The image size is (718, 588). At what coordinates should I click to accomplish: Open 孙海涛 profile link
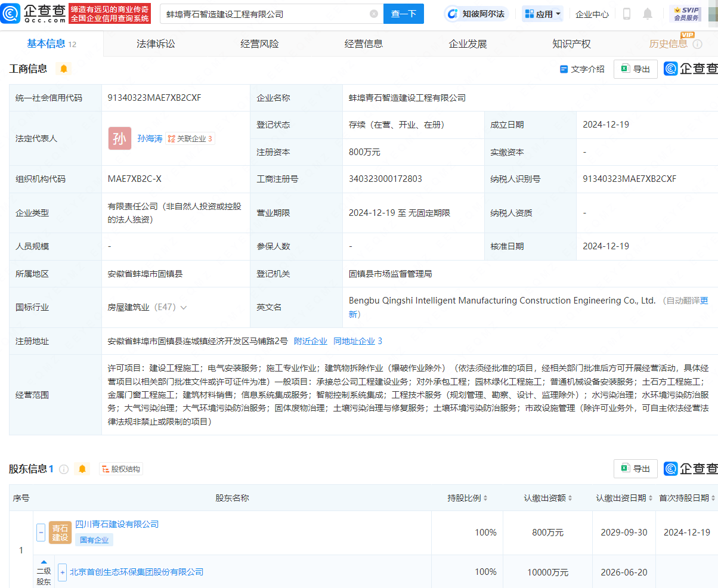(150, 138)
